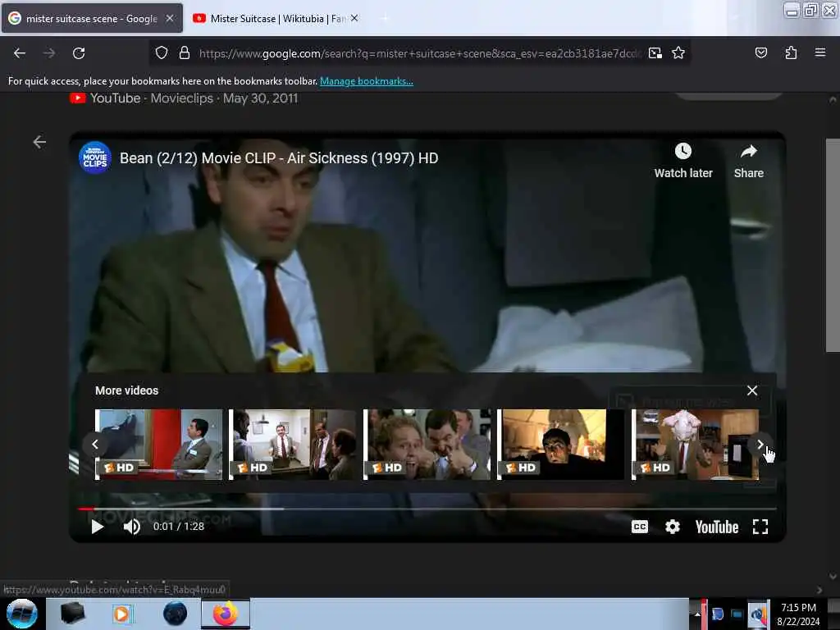Show previous videos with the left carousel arrow
Image resolution: width=840 pixels, height=630 pixels.
(x=95, y=444)
